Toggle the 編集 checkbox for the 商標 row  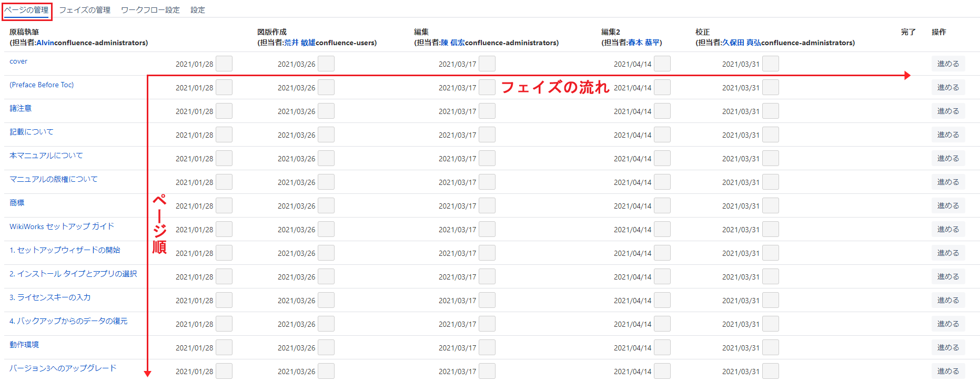(x=487, y=206)
